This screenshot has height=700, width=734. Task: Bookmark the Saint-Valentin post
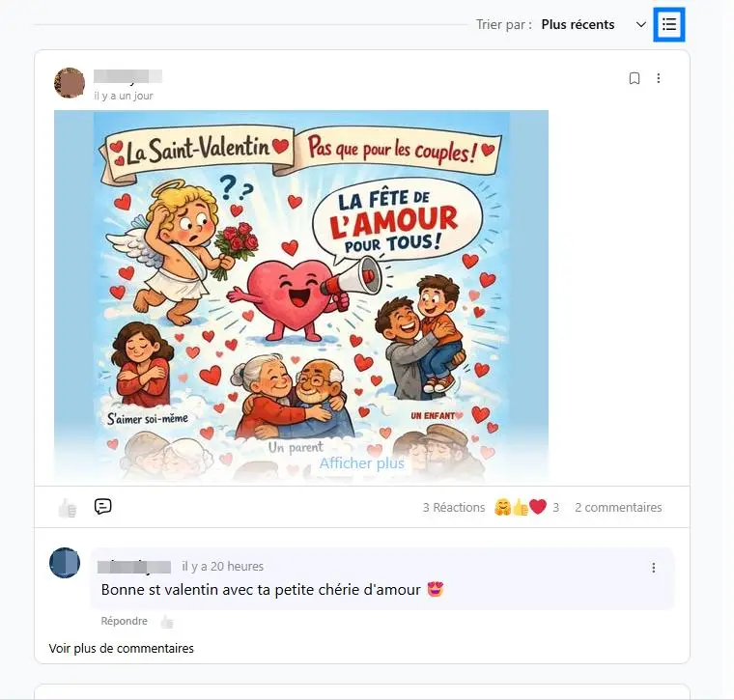[635, 78]
